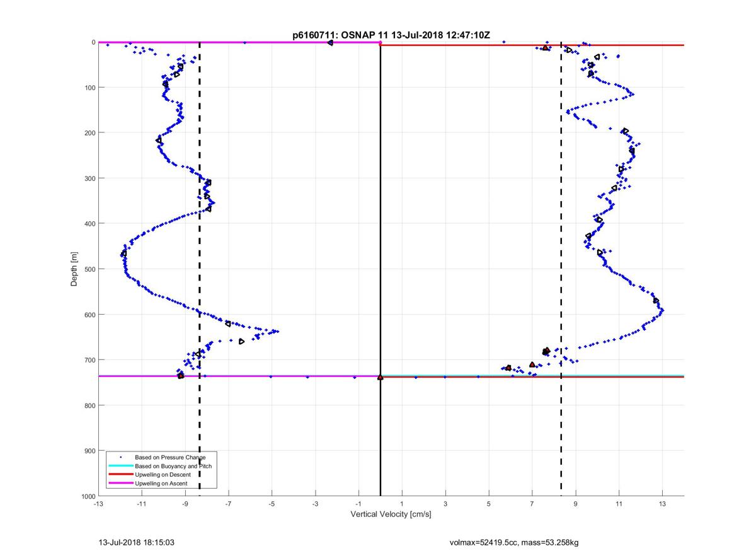Click the y-axis tick label '200'
This screenshot has width=756, height=558.
tap(89, 132)
